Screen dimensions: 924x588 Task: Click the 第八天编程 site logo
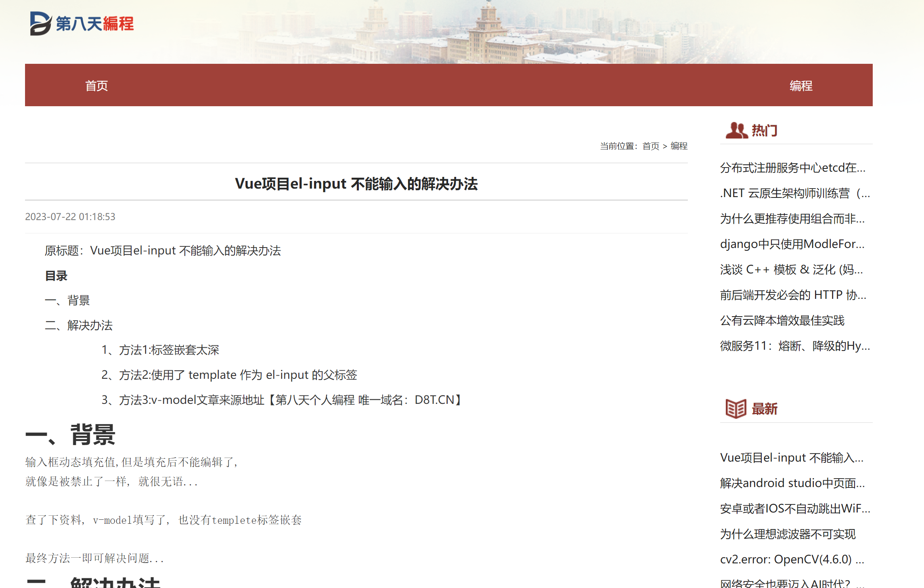82,23
